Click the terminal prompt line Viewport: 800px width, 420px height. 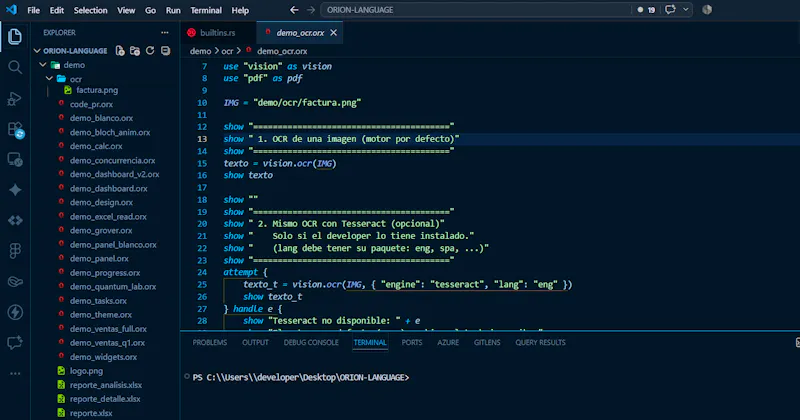tap(301, 377)
